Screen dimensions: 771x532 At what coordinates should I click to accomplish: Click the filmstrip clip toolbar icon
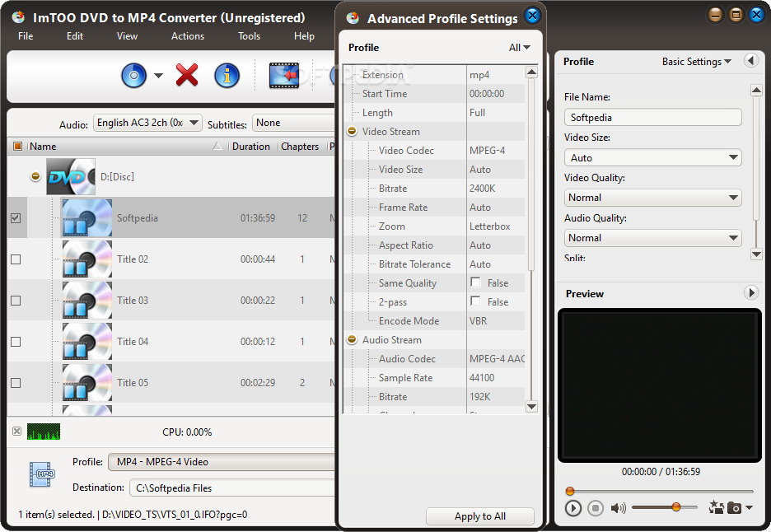[x=284, y=75]
